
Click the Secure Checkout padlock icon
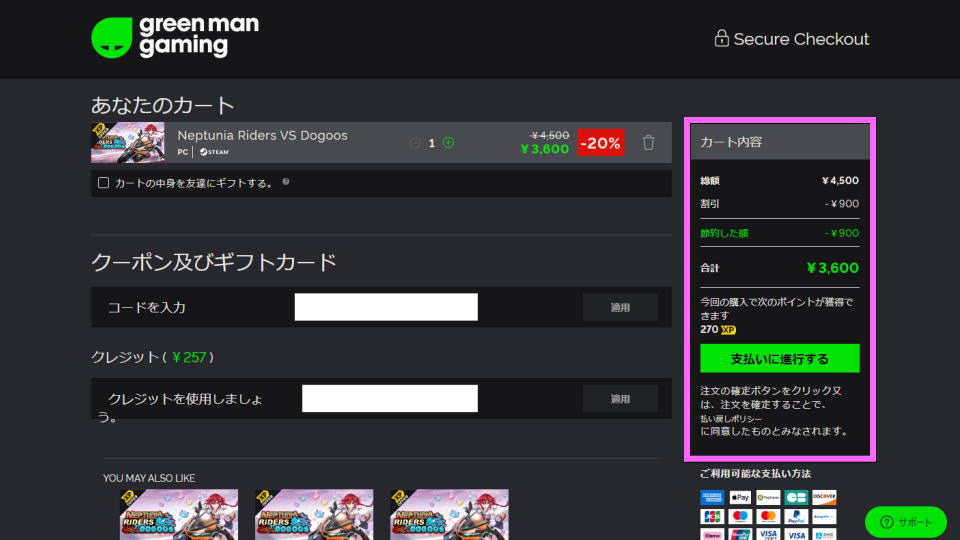(721, 38)
